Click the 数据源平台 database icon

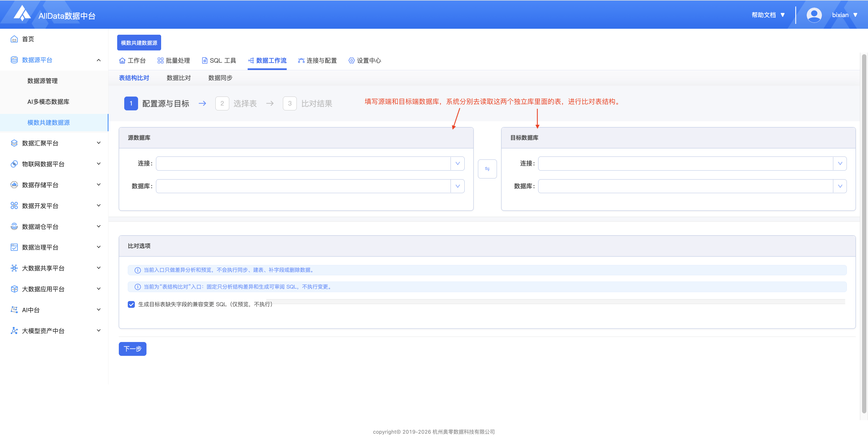click(x=14, y=60)
